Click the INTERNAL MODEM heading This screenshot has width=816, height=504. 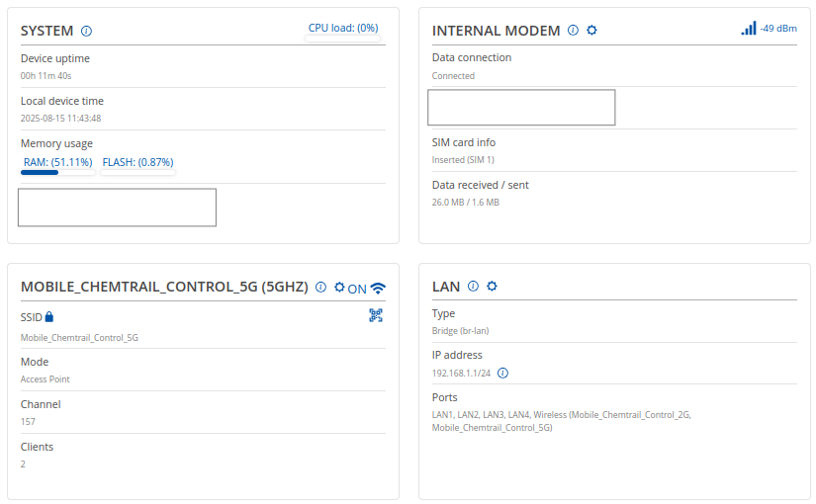(x=496, y=32)
